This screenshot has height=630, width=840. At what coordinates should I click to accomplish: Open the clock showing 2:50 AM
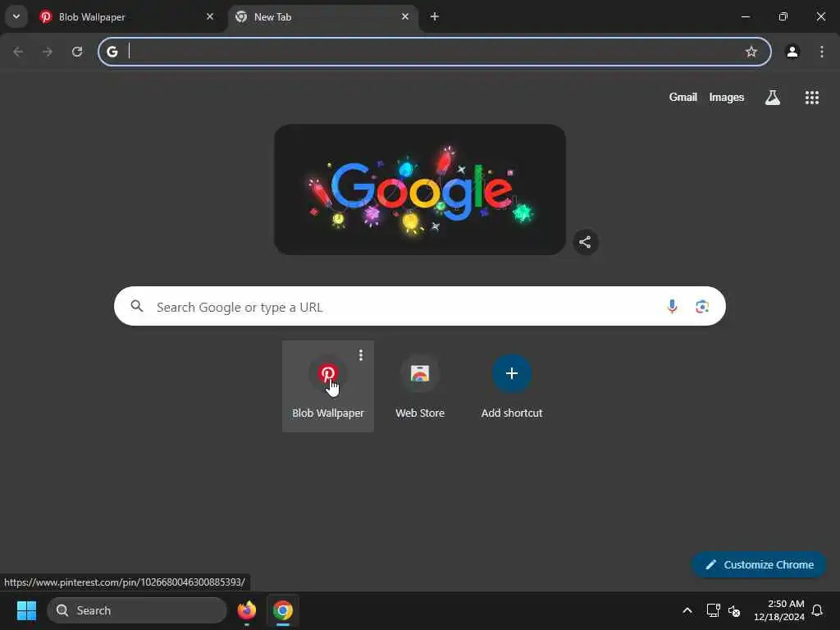click(x=779, y=610)
